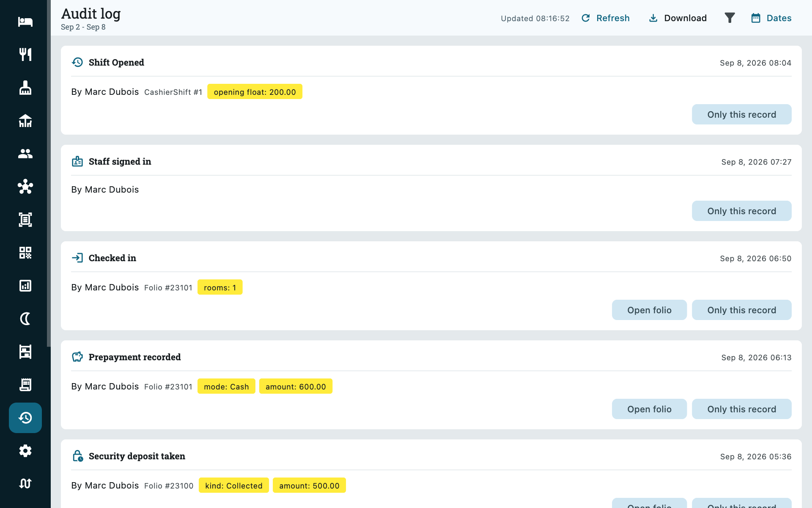Image resolution: width=812 pixels, height=508 pixels.
Task: Click the Security deposit taken lock icon
Action: 77,456
